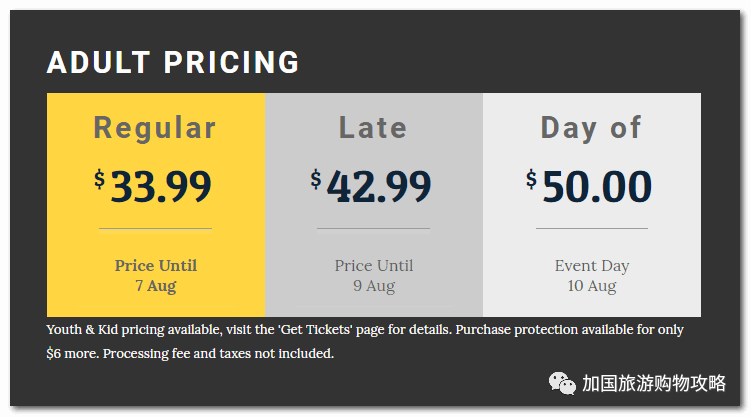Click the Processing fee and taxes note
Screen dimensions: 751x417
pos(218,353)
